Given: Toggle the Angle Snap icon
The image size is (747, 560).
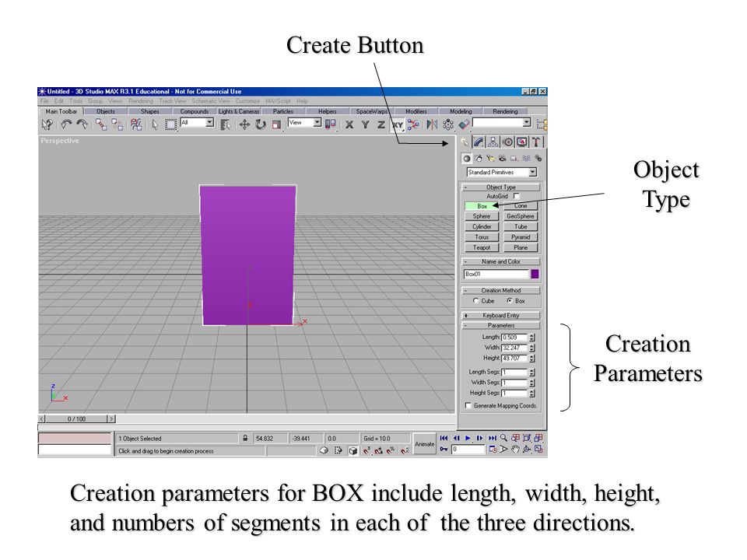Looking at the screenshot, I should (x=378, y=450).
